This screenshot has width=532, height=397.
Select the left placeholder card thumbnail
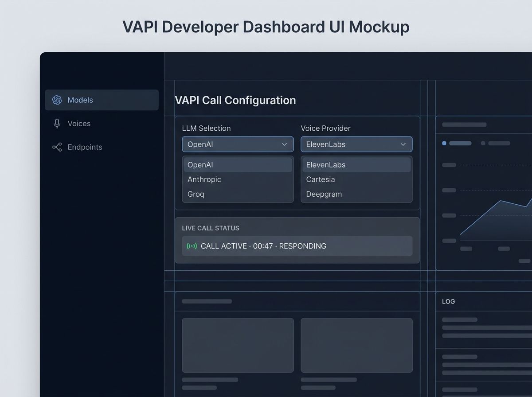[238, 345]
